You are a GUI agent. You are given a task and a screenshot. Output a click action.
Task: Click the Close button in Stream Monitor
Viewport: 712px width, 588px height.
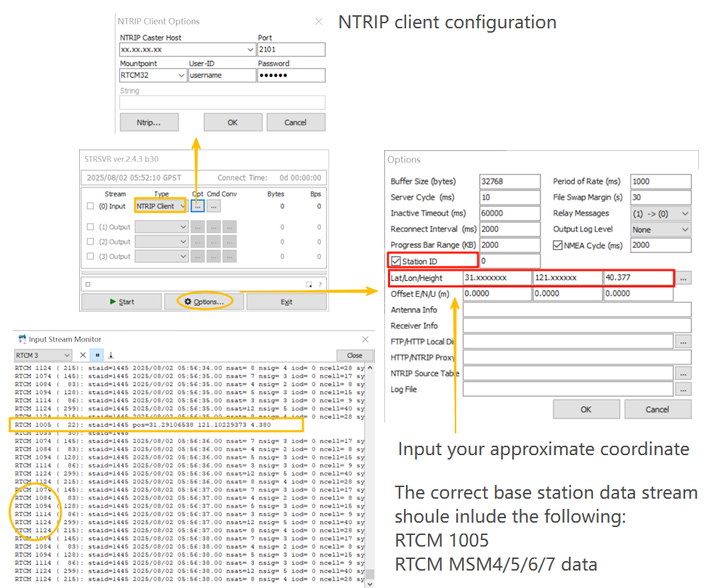click(x=355, y=355)
